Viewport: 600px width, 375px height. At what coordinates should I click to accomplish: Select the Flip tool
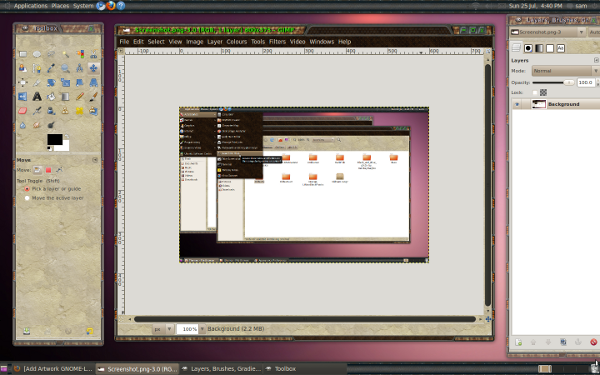pos(23,97)
